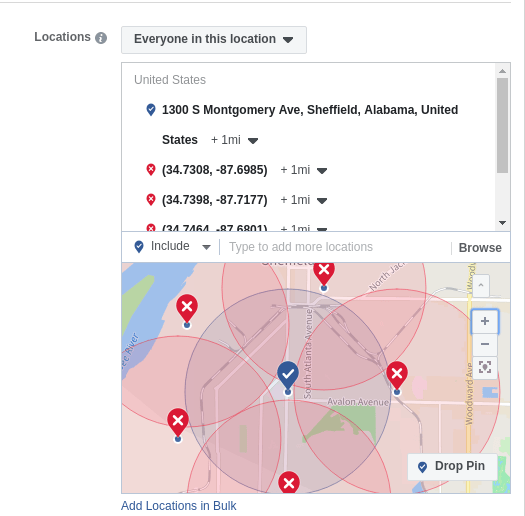Zoom in on the map

click(x=484, y=321)
